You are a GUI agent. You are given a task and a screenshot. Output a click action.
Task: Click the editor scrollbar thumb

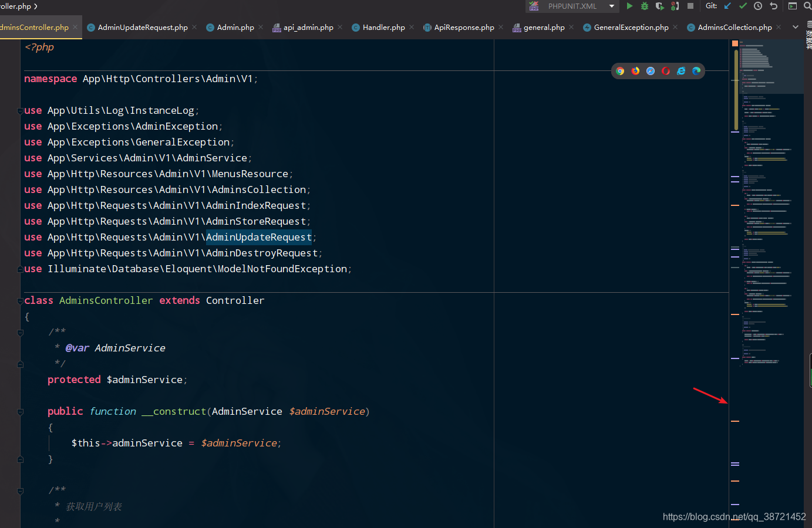click(x=736, y=90)
